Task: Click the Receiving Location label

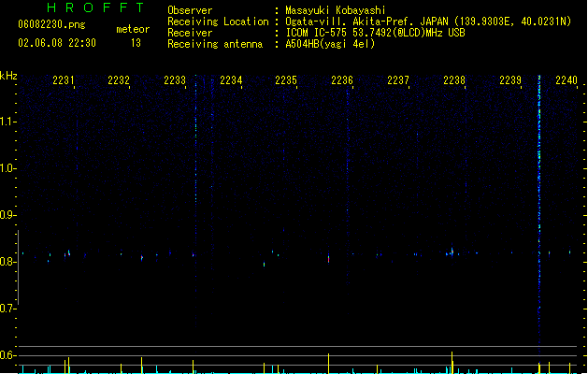Action: click(218, 22)
